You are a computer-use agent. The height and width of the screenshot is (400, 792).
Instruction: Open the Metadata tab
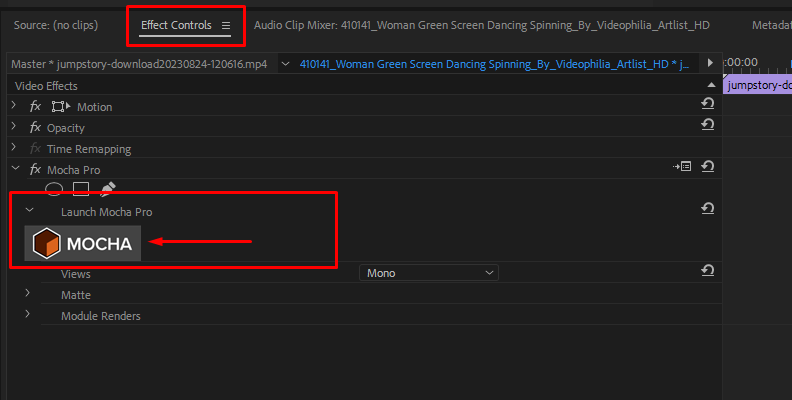pyautogui.click(x=771, y=25)
